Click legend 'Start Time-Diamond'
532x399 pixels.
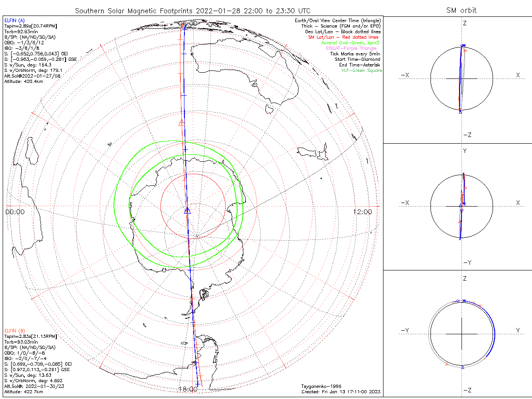point(358,59)
